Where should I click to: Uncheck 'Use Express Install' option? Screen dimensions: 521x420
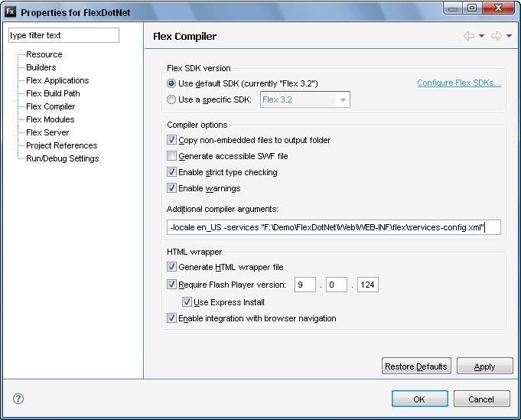[x=187, y=302]
